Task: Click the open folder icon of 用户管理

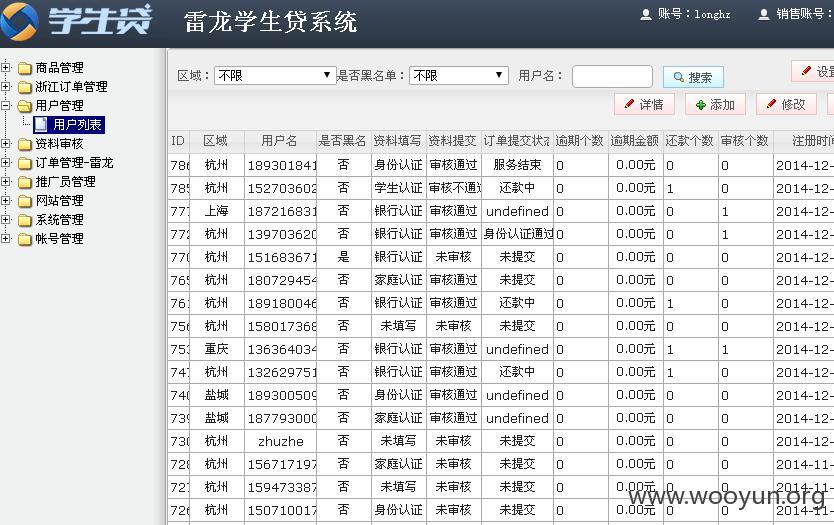Action: coord(24,106)
